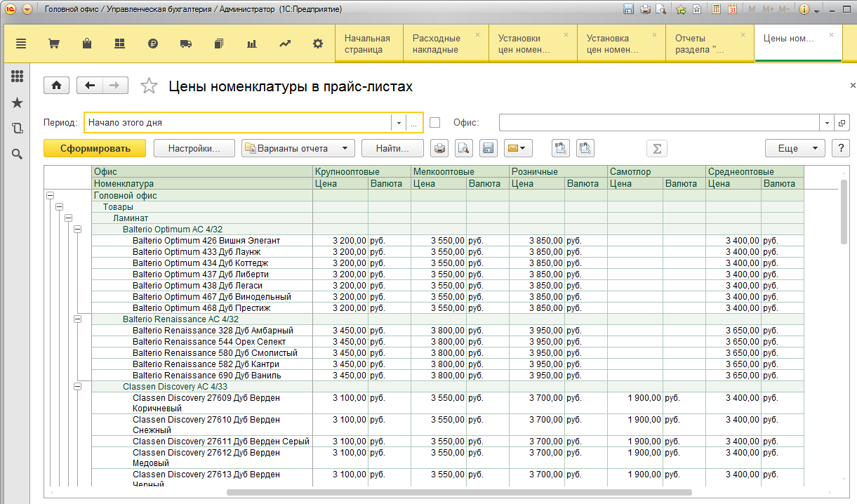Open the bar chart reports section icon
857x504 pixels.
[x=252, y=44]
